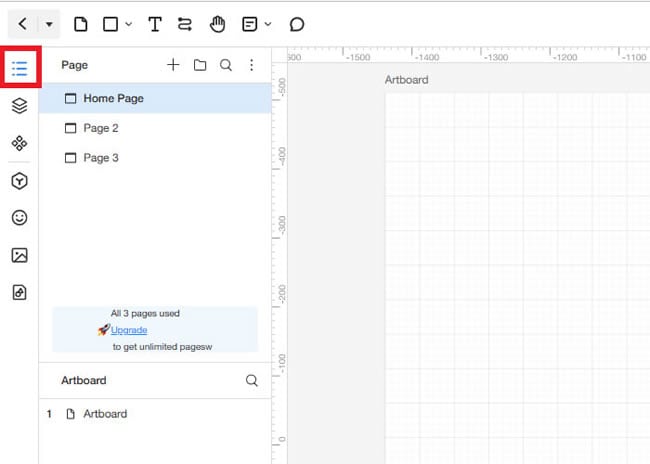Search pages with magnifier icon
Image resolution: width=650 pixels, height=464 pixels.
(226, 65)
